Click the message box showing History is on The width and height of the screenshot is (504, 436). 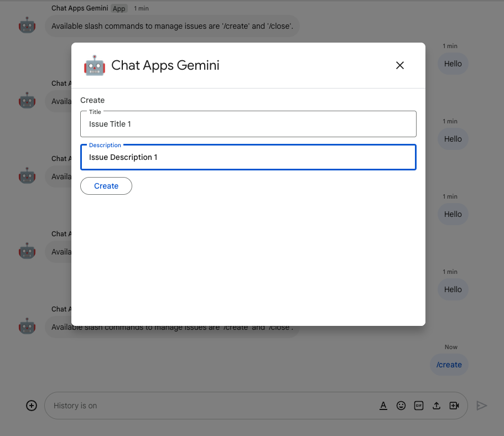(210, 406)
